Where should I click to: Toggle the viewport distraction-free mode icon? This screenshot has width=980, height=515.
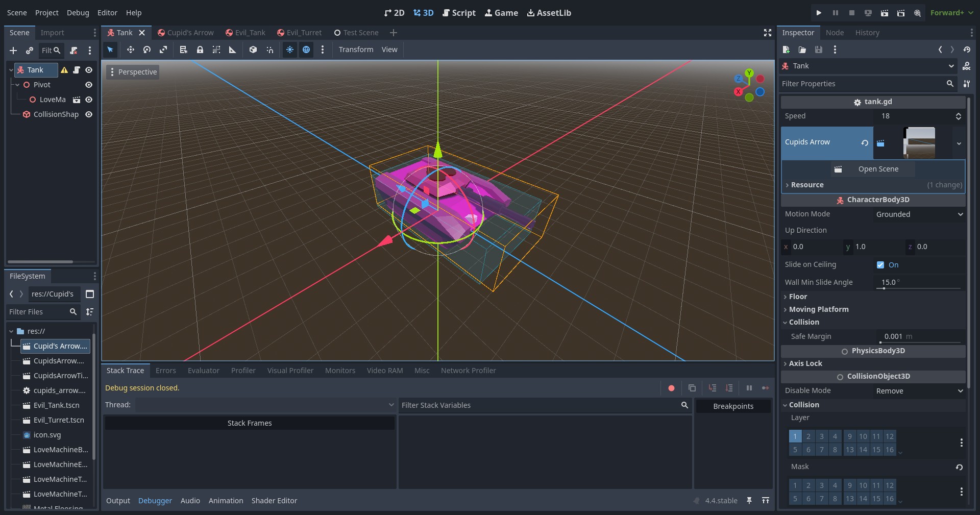pos(767,33)
